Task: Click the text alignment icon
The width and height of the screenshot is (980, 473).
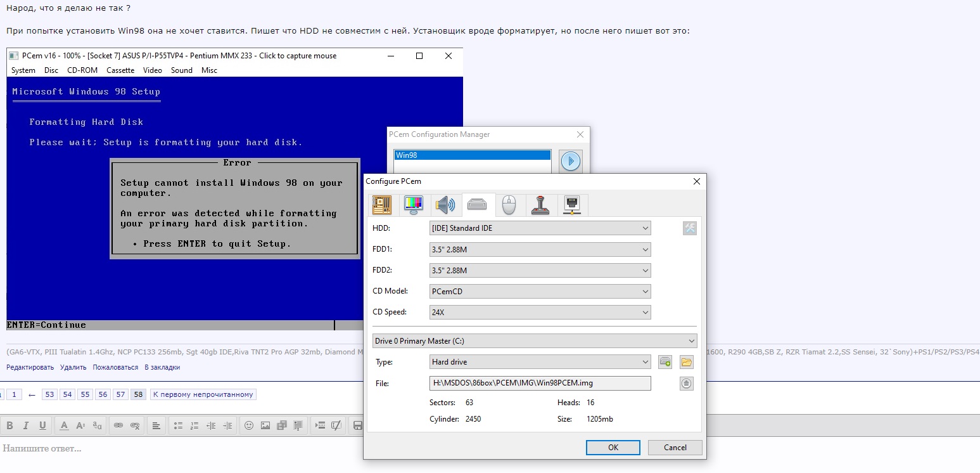Action: coord(156,425)
